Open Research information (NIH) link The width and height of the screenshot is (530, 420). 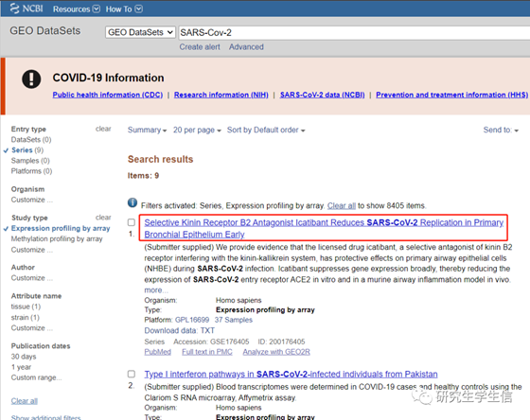tap(221, 95)
